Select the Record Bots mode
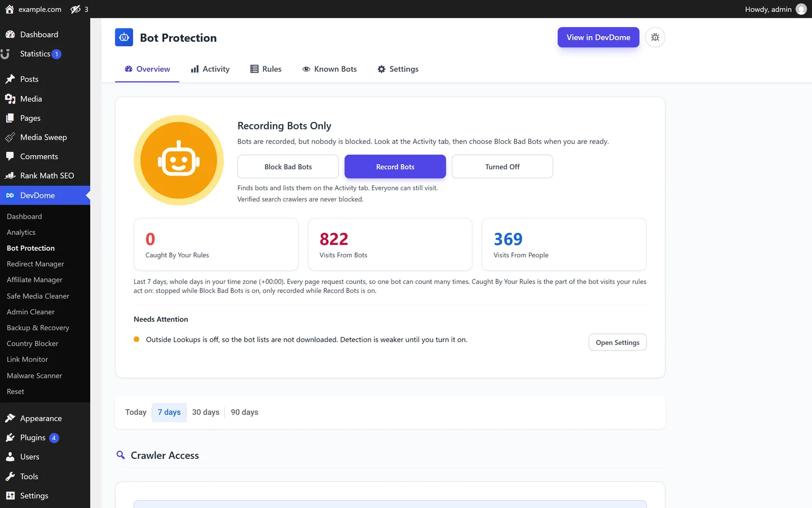The width and height of the screenshot is (812, 508). tap(395, 167)
